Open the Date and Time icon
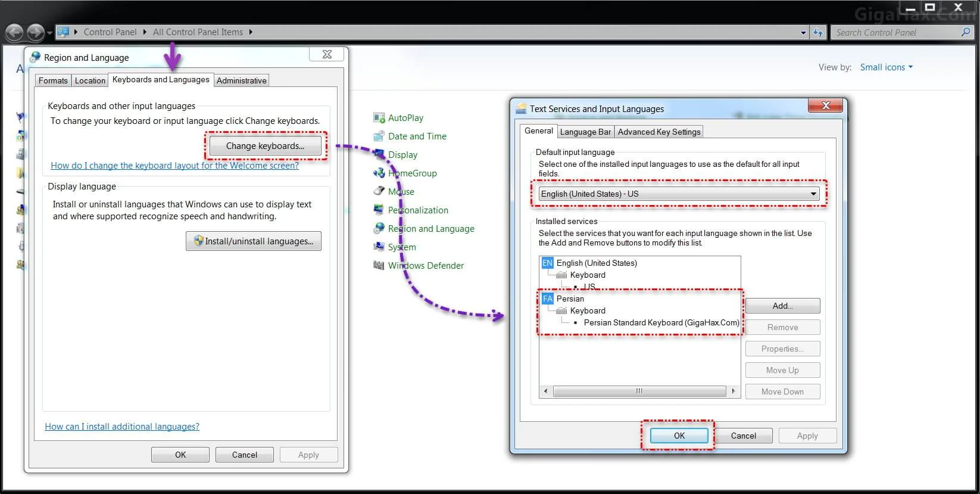The width and height of the screenshot is (980, 494). pos(379,136)
